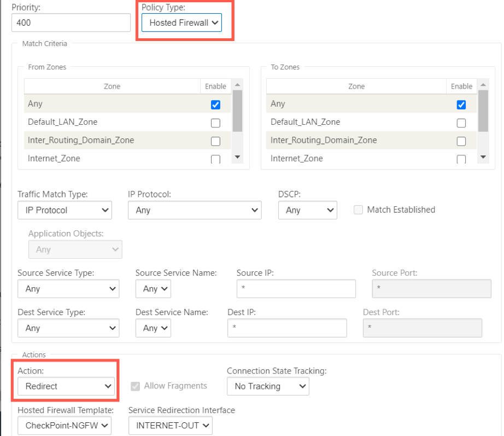Click To Zones scroll down arrow
Screen dimensions: 504x436
(483, 157)
